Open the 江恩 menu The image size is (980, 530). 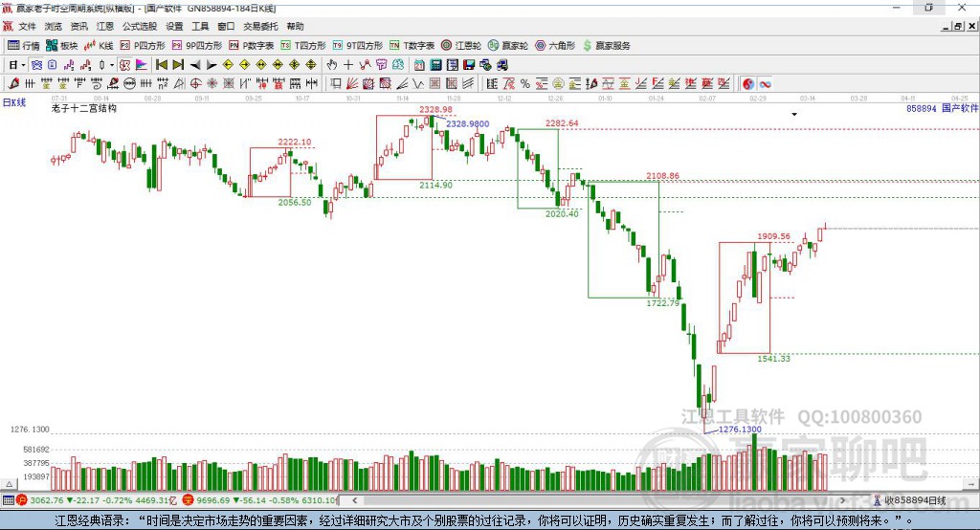[x=105, y=26]
